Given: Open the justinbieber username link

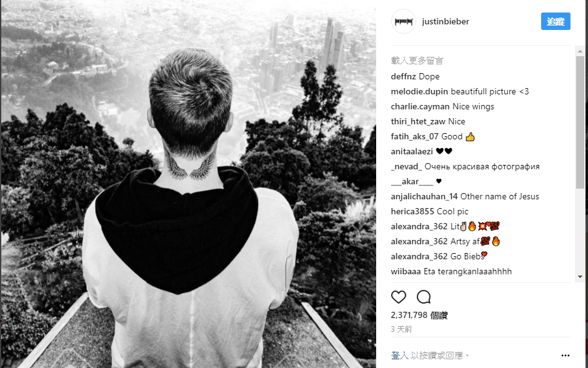Looking at the screenshot, I should click(x=446, y=22).
